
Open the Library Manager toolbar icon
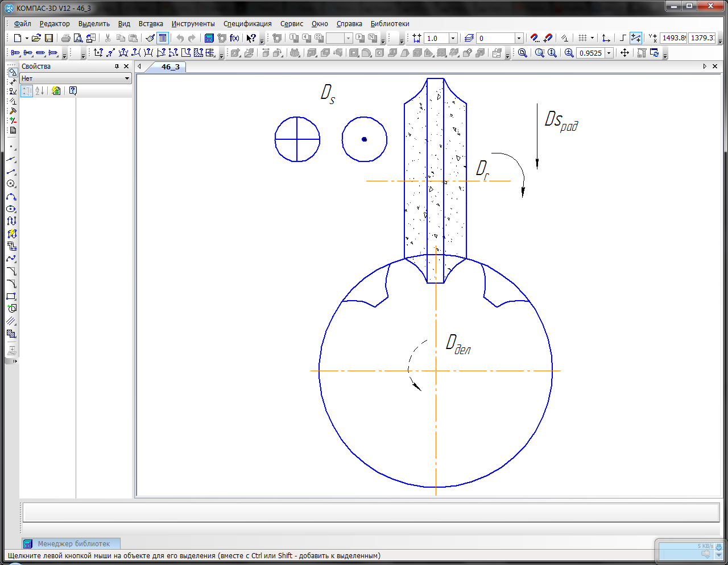[209, 38]
